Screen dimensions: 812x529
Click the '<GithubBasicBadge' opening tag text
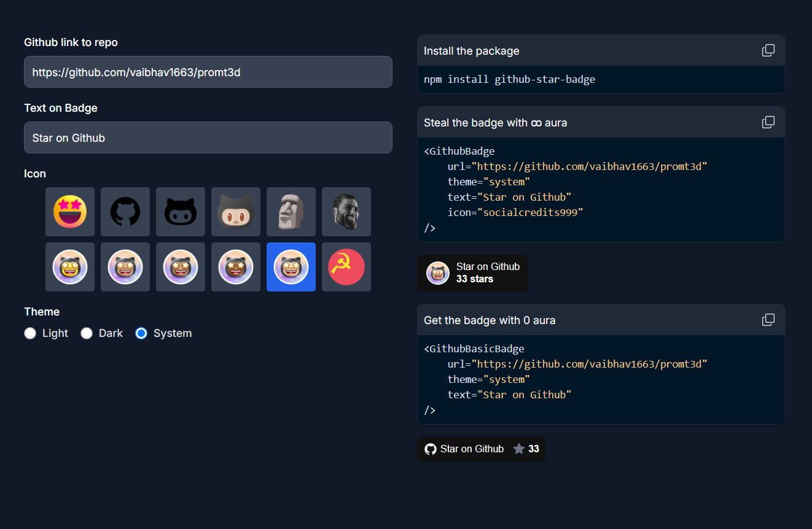pos(474,349)
